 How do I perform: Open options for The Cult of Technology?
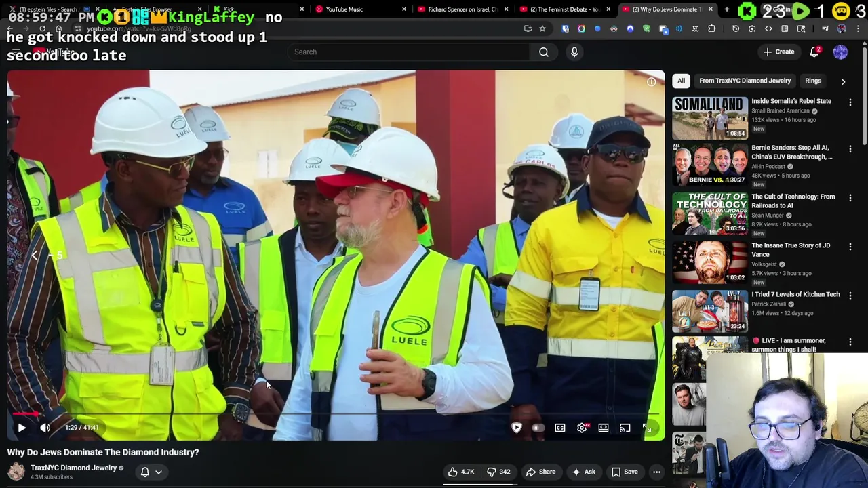point(850,197)
